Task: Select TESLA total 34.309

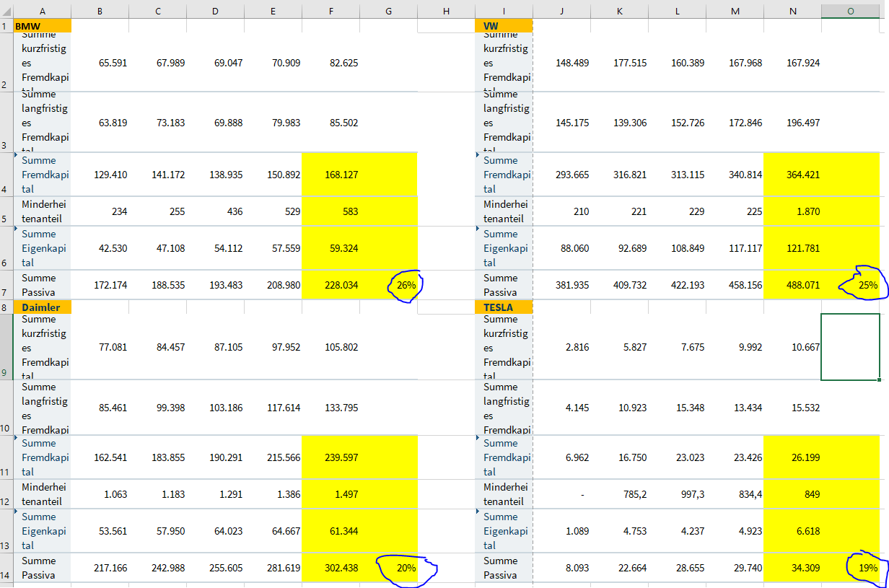Action: pos(792,568)
